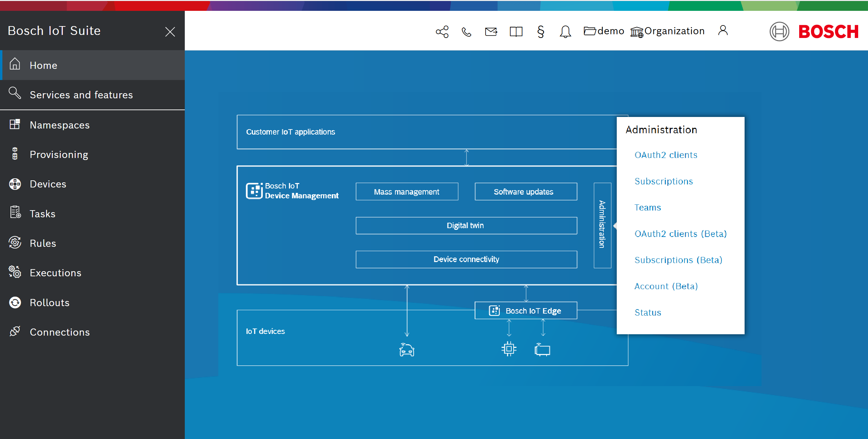Open Status link in Administration popup
The width and height of the screenshot is (868, 439).
tap(648, 313)
